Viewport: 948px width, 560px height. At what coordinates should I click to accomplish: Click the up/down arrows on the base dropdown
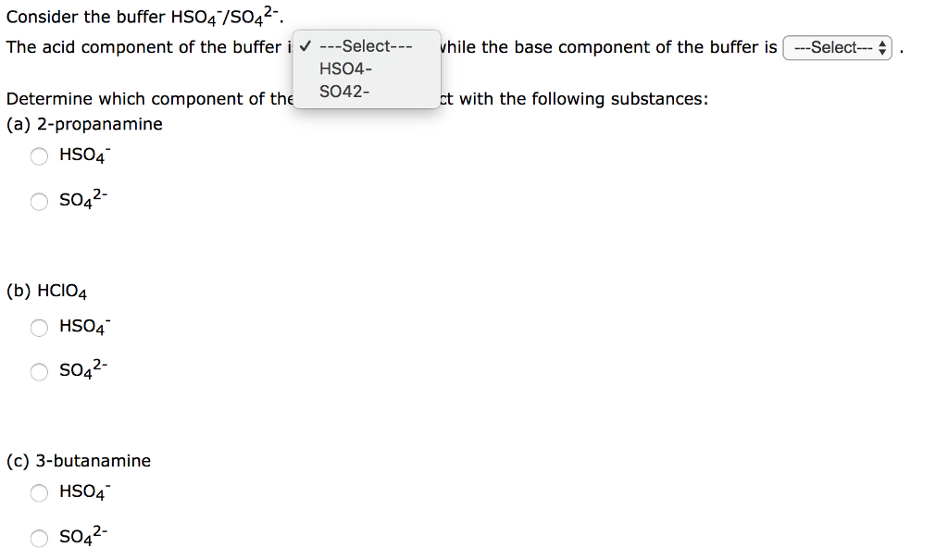[882, 47]
